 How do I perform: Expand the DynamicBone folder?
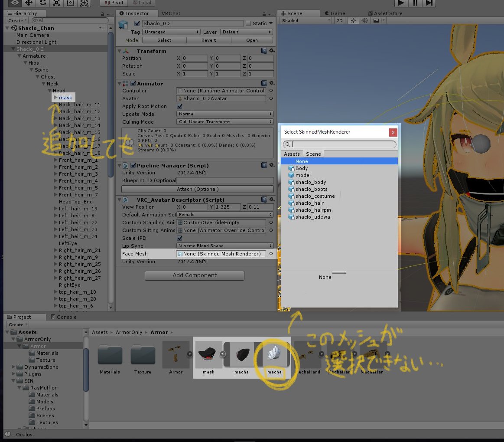[13, 367]
